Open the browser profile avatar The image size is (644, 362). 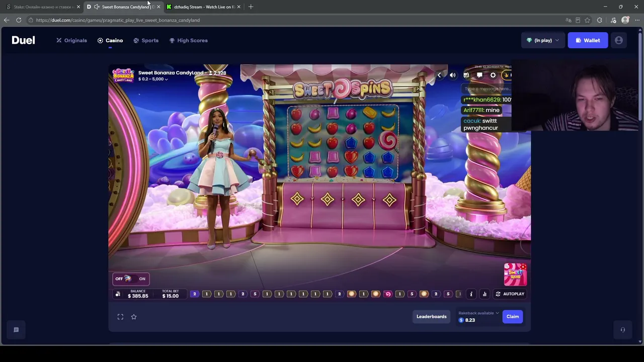(x=625, y=20)
